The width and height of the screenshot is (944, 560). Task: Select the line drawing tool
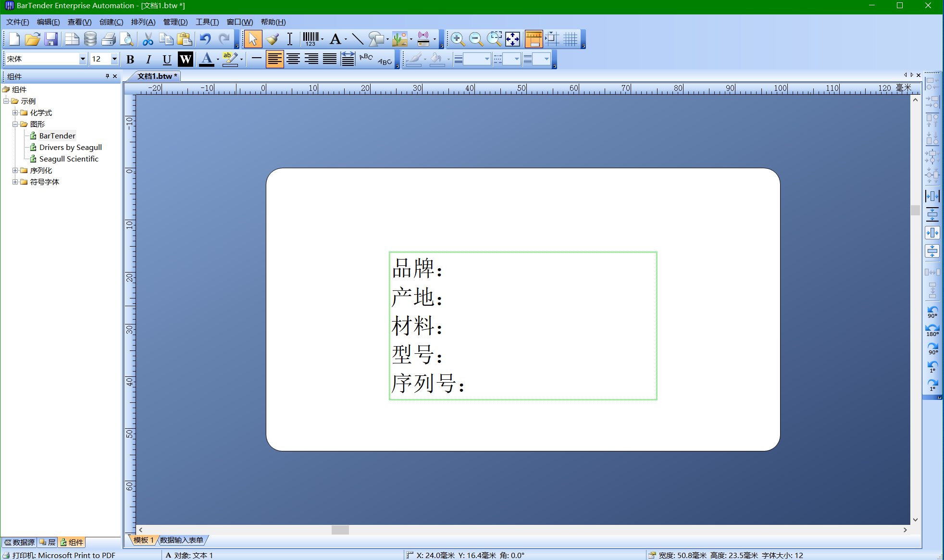tap(358, 39)
